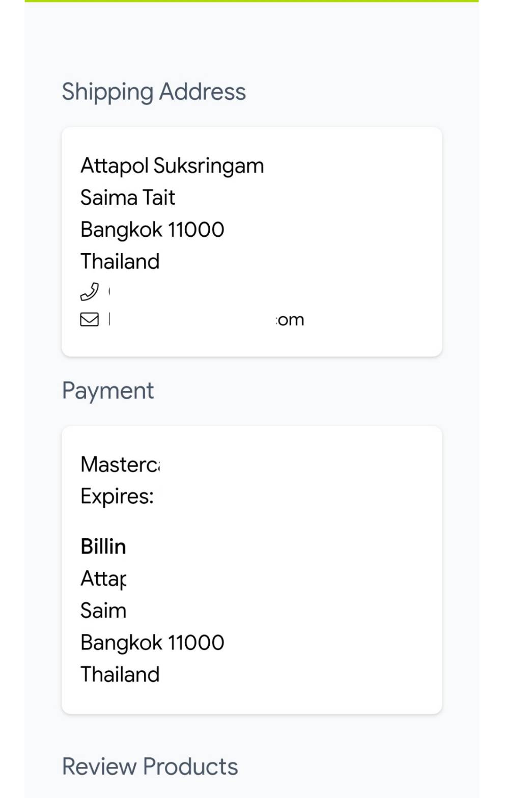Select the Mastercard payment method text
The image size is (532, 798).
[120, 464]
